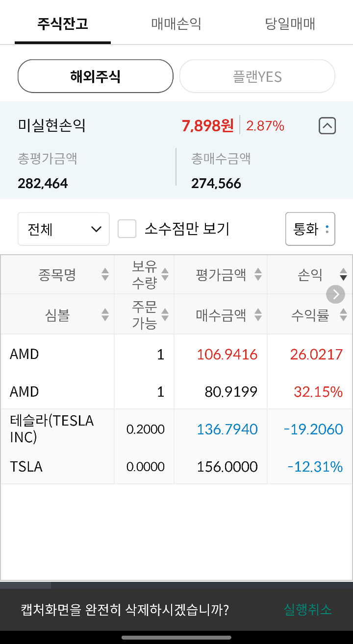Image resolution: width=353 pixels, height=644 pixels.
Task: Collapse the 미실현손익 summary with the chevron icon
Action: tap(328, 126)
